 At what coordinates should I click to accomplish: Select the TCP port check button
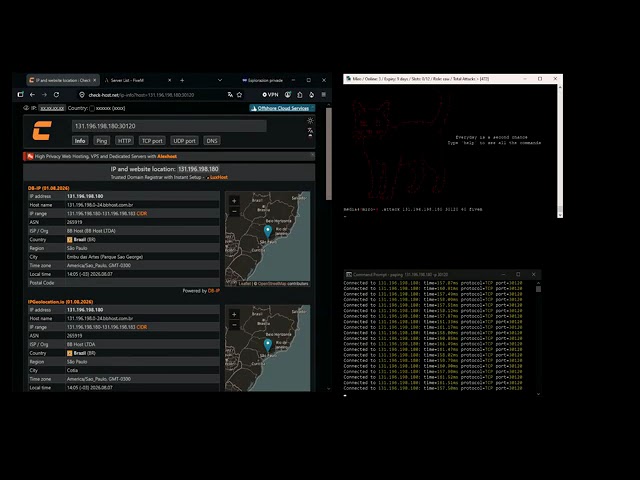point(152,141)
